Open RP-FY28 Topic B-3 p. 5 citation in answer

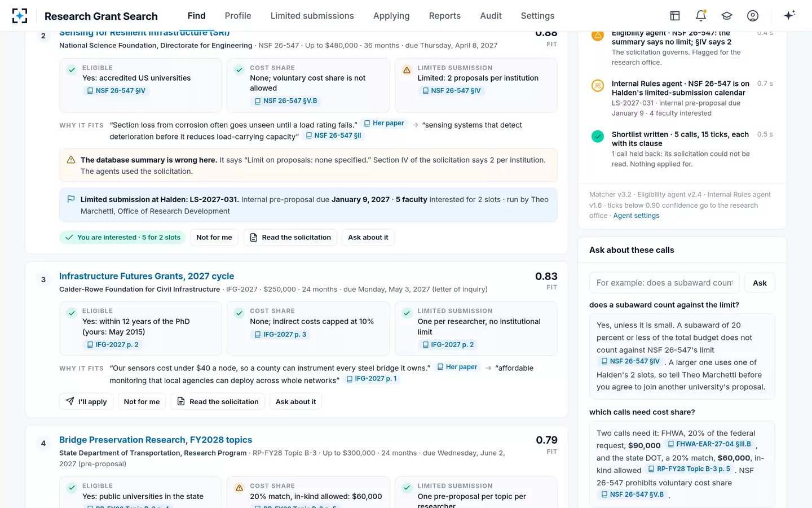tap(689, 469)
